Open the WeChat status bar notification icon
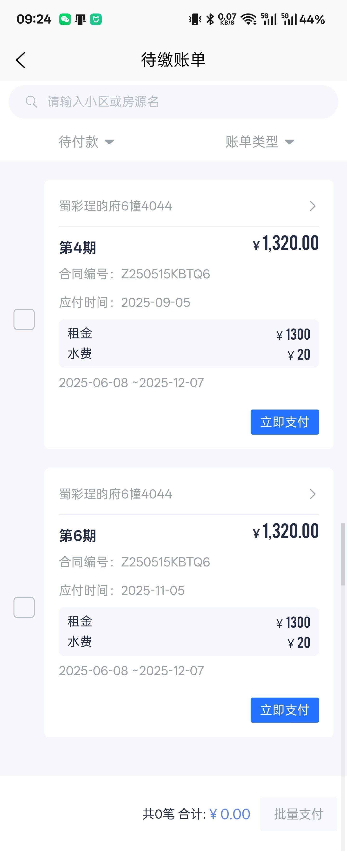 (65, 19)
